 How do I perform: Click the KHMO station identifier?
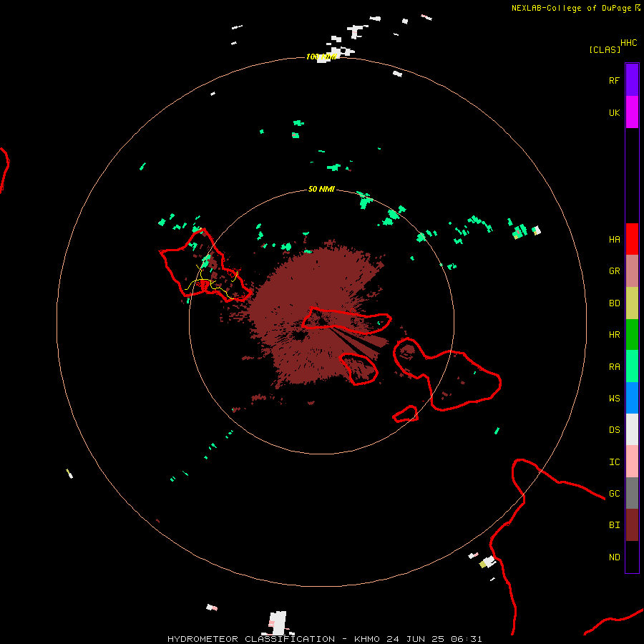(x=366, y=639)
